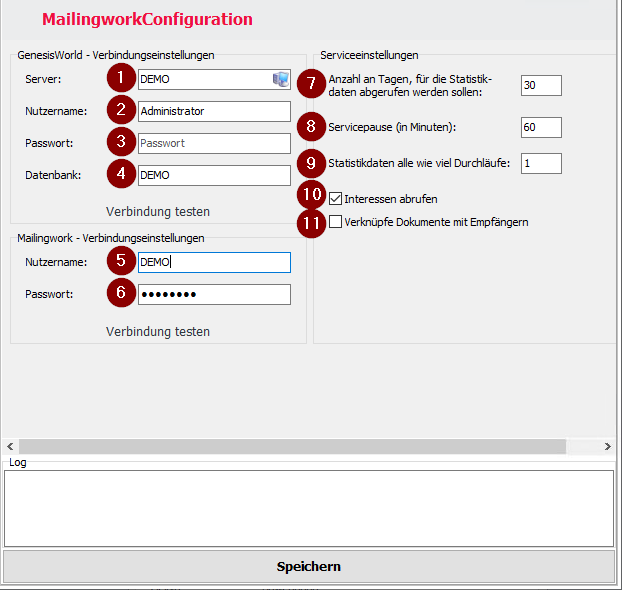Select the Anzahl an Tagen value field
This screenshot has width=622, height=590.
point(541,86)
